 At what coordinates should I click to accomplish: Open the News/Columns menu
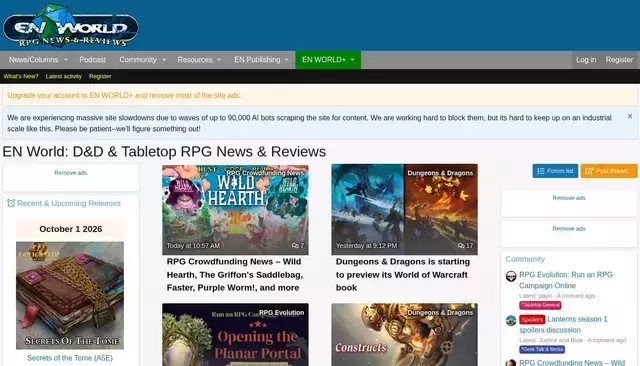click(x=33, y=60)
